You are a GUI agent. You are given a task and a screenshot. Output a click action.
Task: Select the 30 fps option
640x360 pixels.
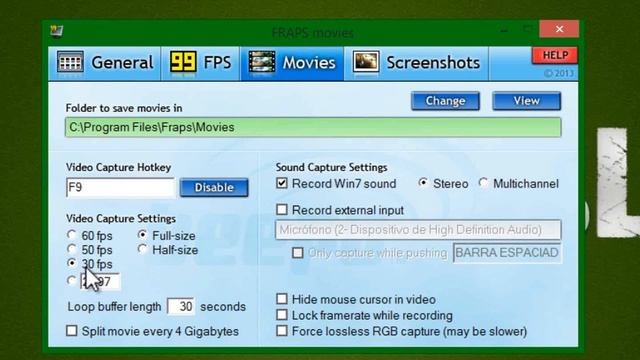coord(72,263)
